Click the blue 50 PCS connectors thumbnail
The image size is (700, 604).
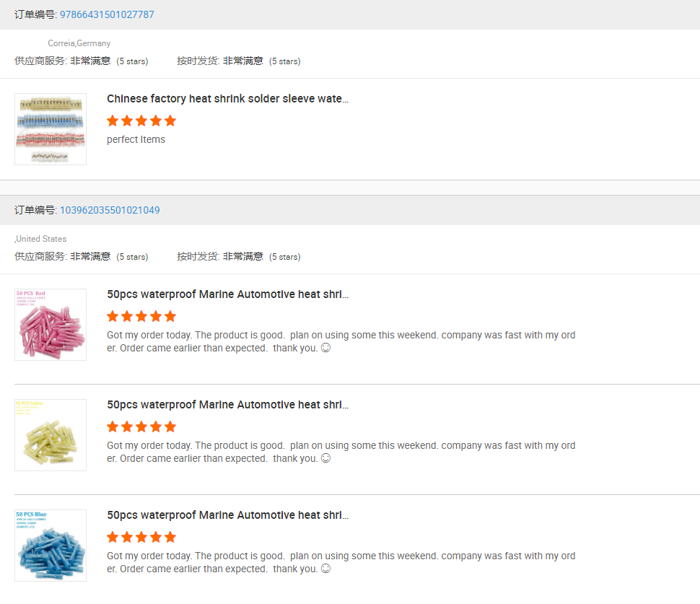coord(51,546)
